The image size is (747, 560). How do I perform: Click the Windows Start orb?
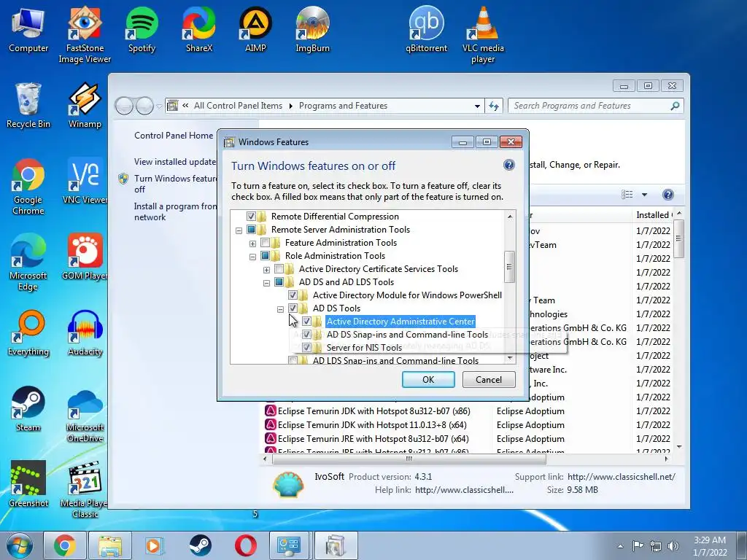click(19, 545)
